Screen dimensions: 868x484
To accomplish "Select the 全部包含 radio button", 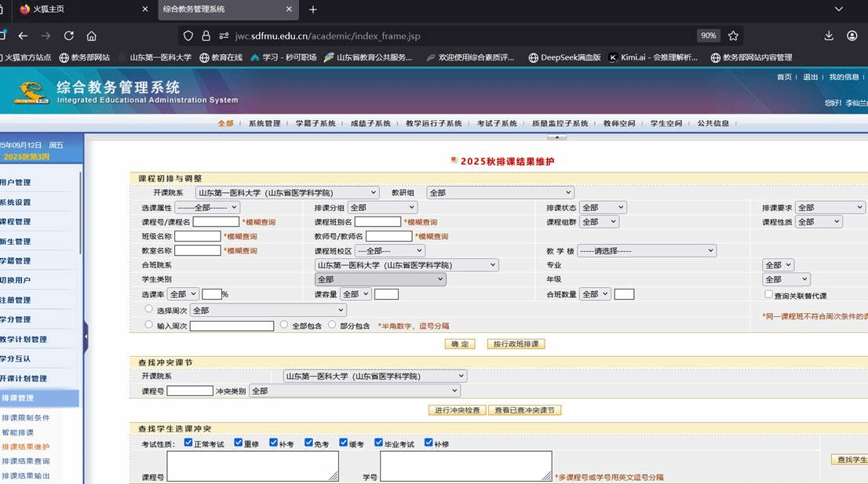I will point(284,324).
